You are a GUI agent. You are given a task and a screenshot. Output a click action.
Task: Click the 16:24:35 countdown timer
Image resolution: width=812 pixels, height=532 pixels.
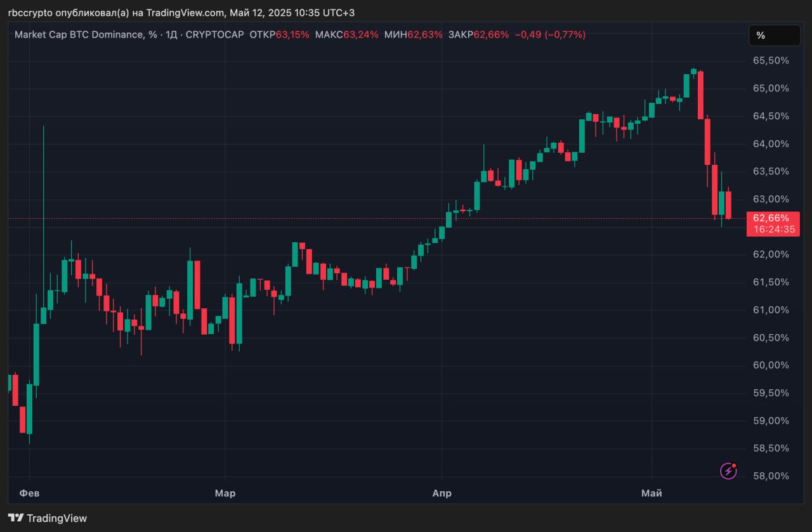[x=773, y=230]
